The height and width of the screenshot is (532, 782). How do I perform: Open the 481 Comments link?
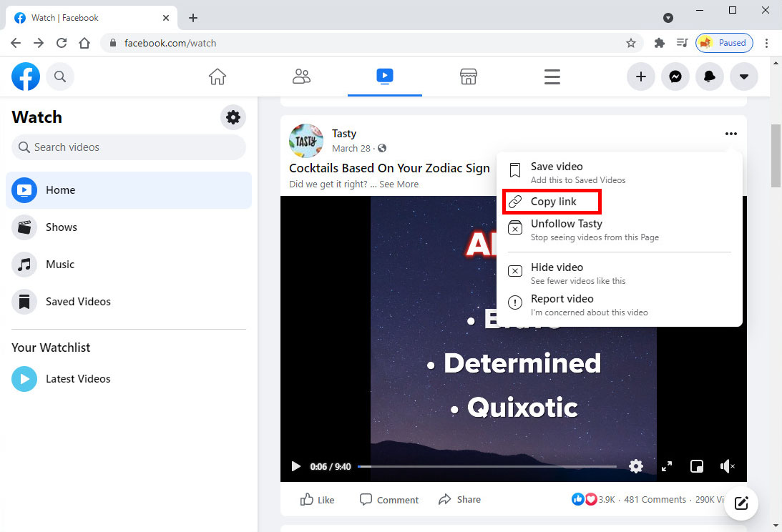(x=655, y=500)
